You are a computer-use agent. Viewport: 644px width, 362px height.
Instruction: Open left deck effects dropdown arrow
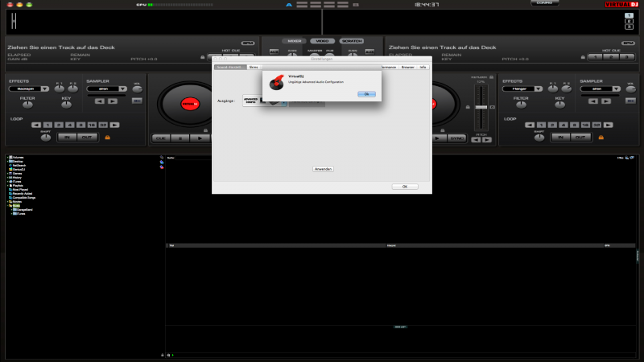click(x=44, y=88)
